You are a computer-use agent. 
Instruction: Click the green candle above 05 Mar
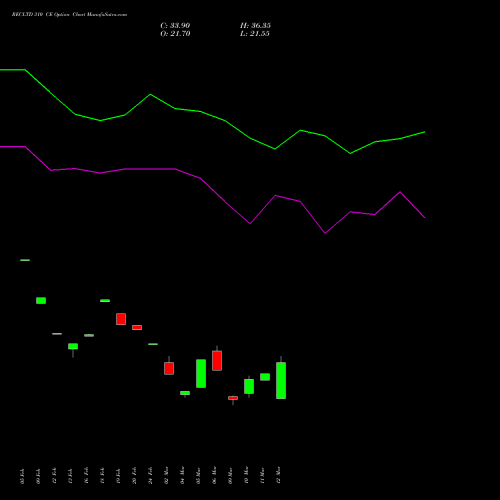(201, 373)
